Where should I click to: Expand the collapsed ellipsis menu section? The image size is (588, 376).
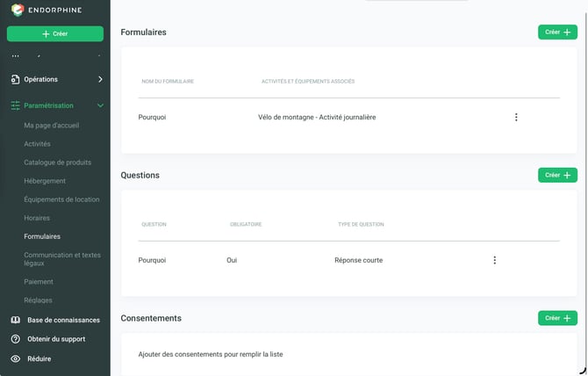[16, 56]
